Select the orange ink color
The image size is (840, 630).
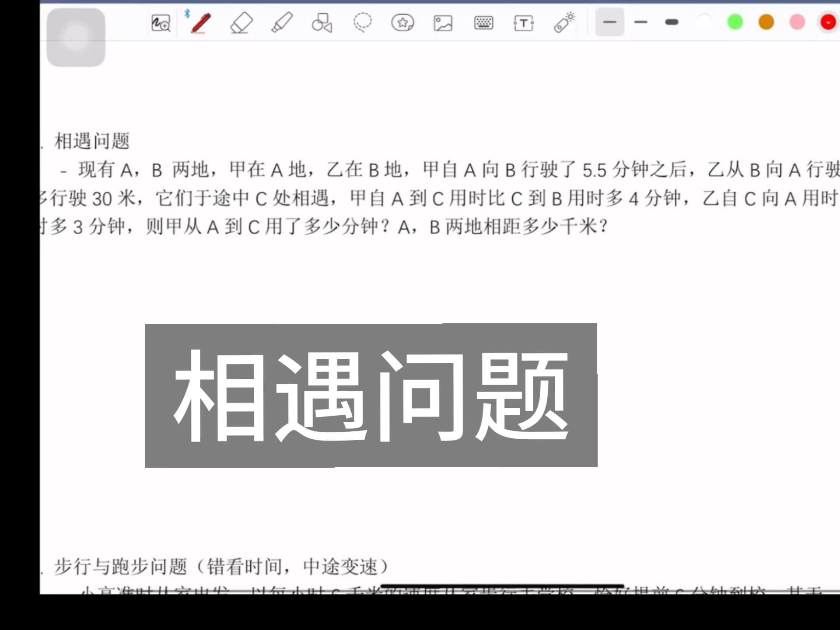tap(766, 23)
